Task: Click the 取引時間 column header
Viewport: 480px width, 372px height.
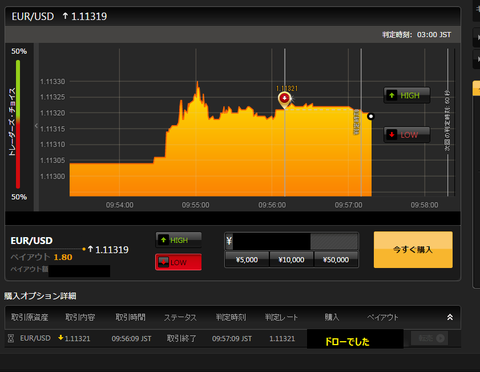Action: tap(130, 317)
